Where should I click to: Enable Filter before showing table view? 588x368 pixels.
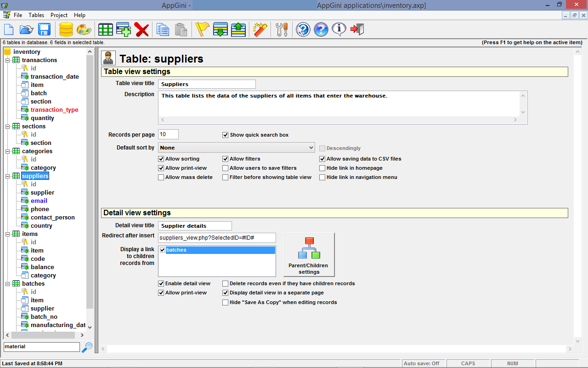tap(226, 177)
